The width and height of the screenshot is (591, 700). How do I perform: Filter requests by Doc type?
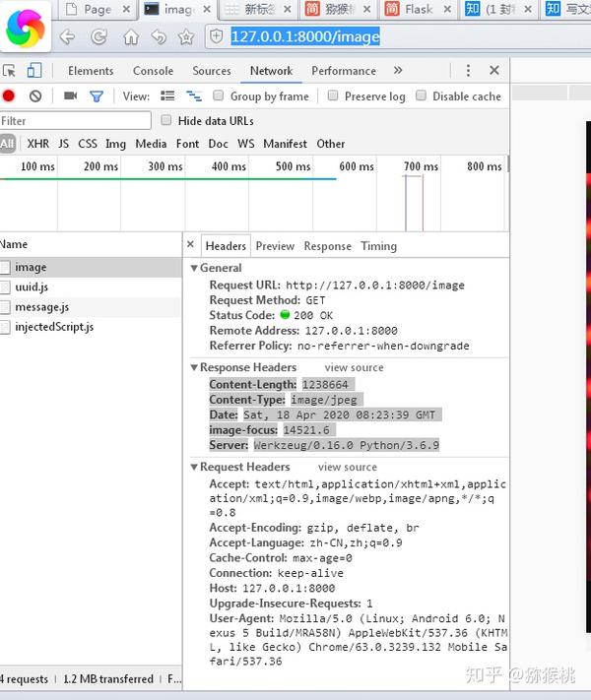(x=218, y=144)
